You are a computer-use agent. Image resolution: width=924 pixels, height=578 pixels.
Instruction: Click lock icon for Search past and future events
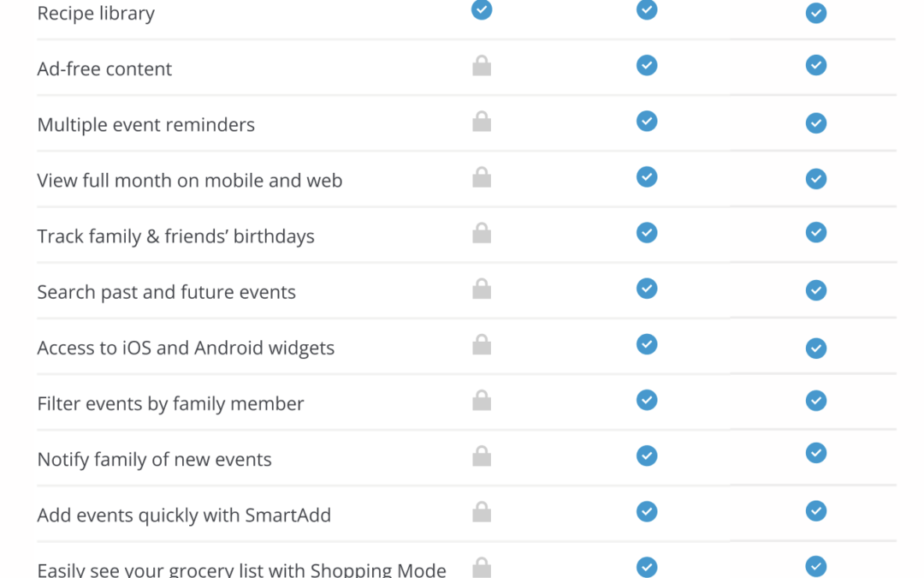coord(482,289)
